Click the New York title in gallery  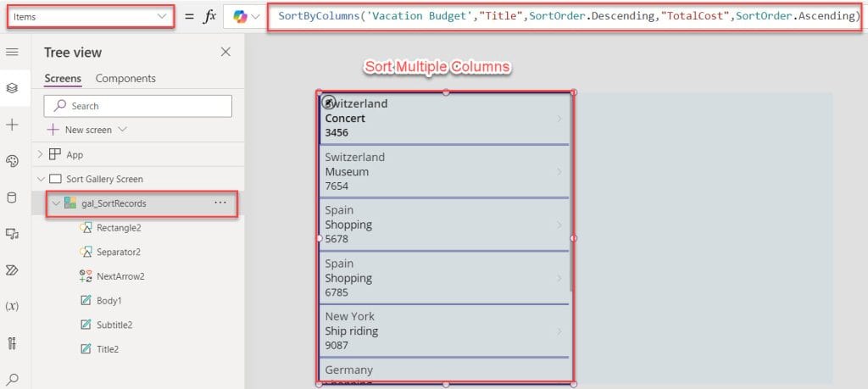(349, 316)
